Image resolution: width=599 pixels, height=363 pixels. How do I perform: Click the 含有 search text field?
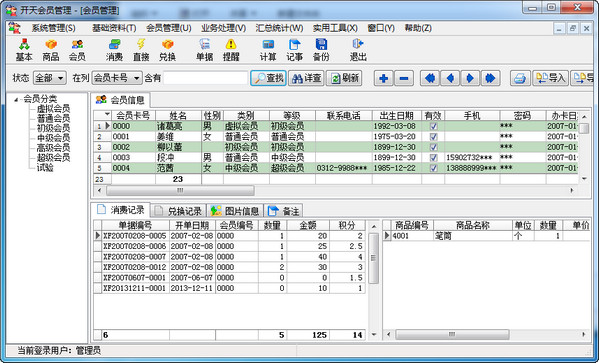point(206,78)
